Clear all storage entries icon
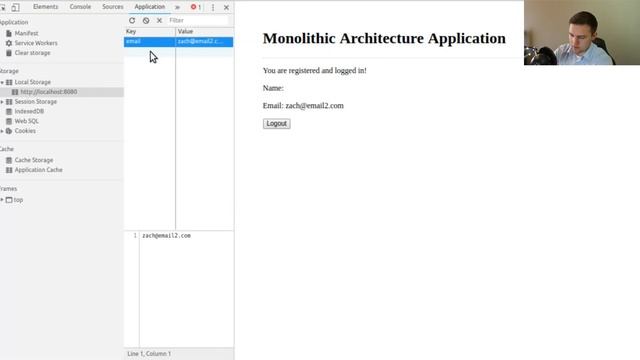Viewport: 640px width, 360px height. pyautogui.click(x=146, y=20)
